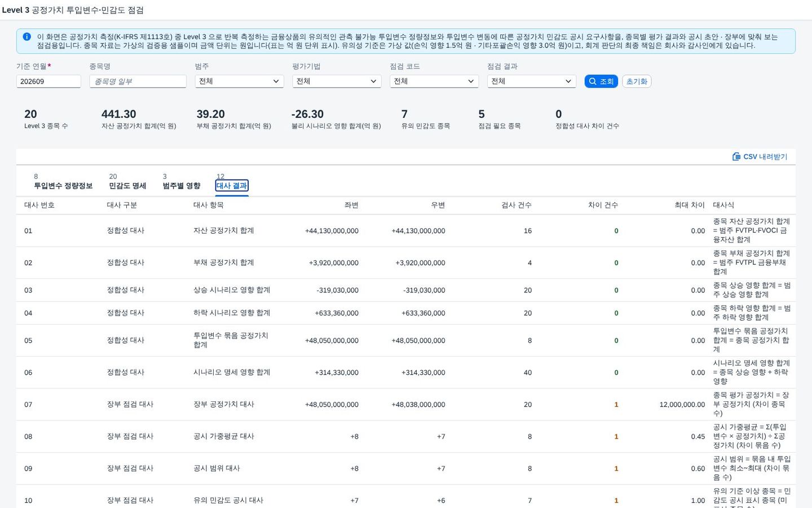This screenshot has height=508, width=812.
Task: Switch to the 투입변수 정량정보 tab
Action: [63, 186]
